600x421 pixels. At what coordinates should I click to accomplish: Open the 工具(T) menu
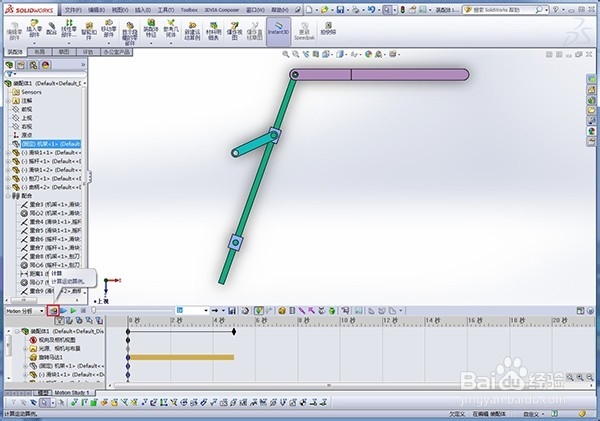(x=166, y=10)
